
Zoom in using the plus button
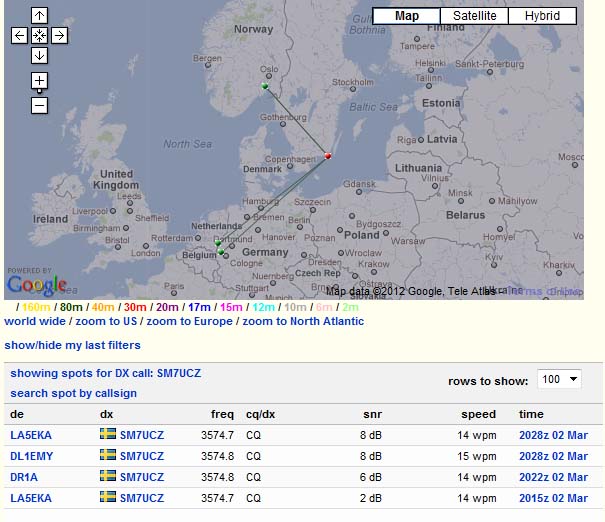tap(39, 80)
